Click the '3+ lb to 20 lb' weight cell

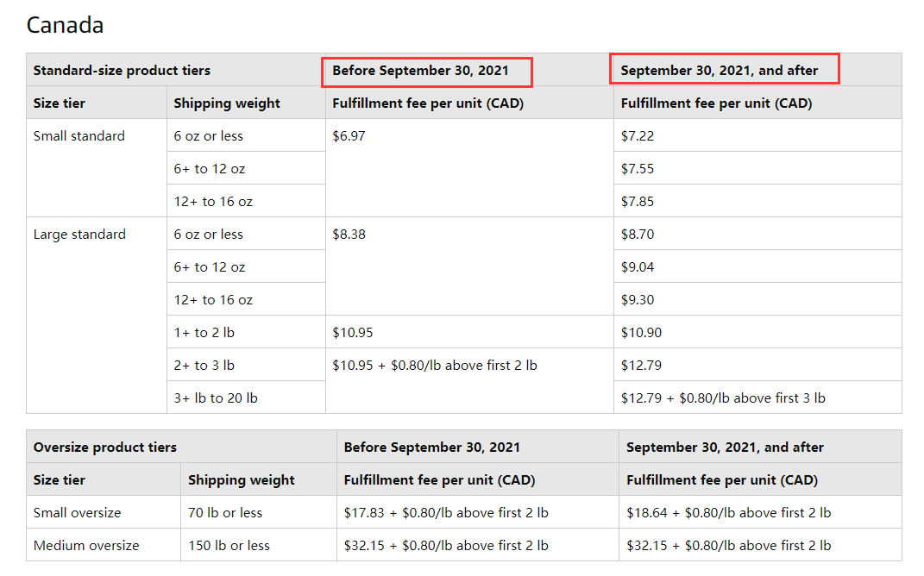[x=246, y=398]
